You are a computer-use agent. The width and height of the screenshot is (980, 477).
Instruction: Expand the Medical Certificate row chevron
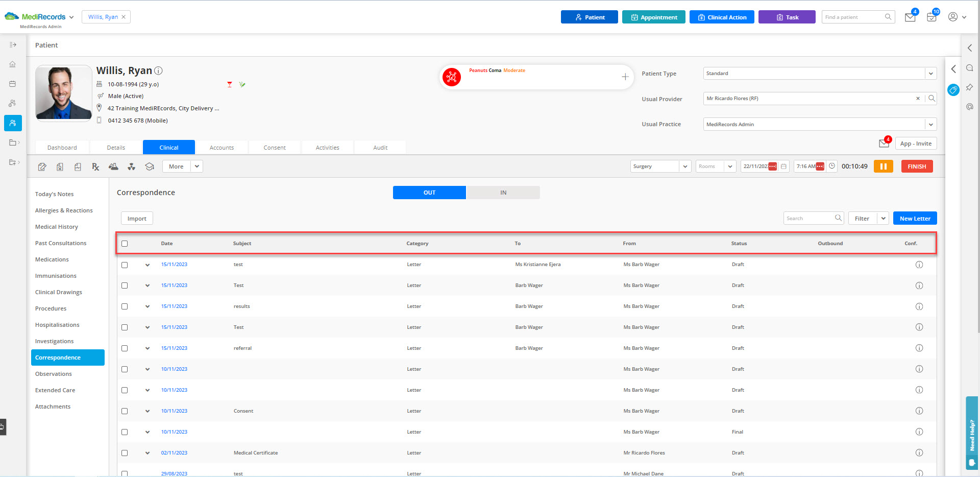coord(148,453)
